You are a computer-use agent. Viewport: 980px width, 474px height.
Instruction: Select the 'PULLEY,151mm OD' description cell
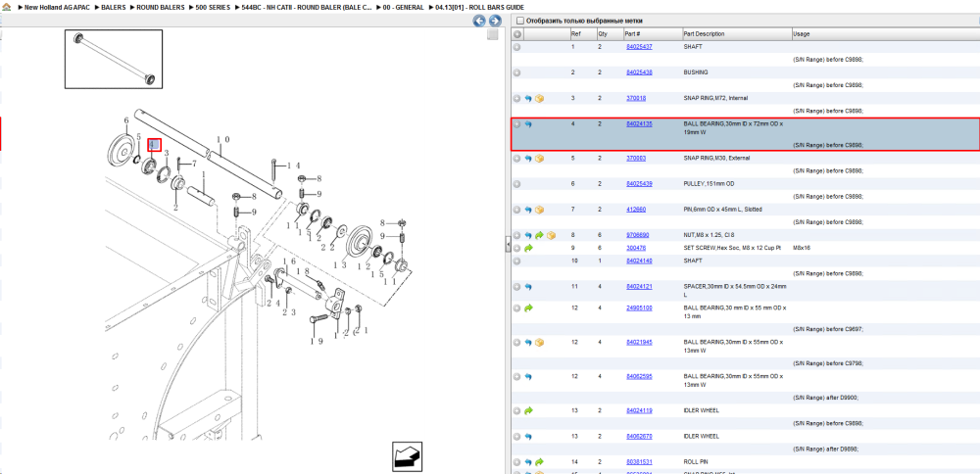click(x=710, y=183)
